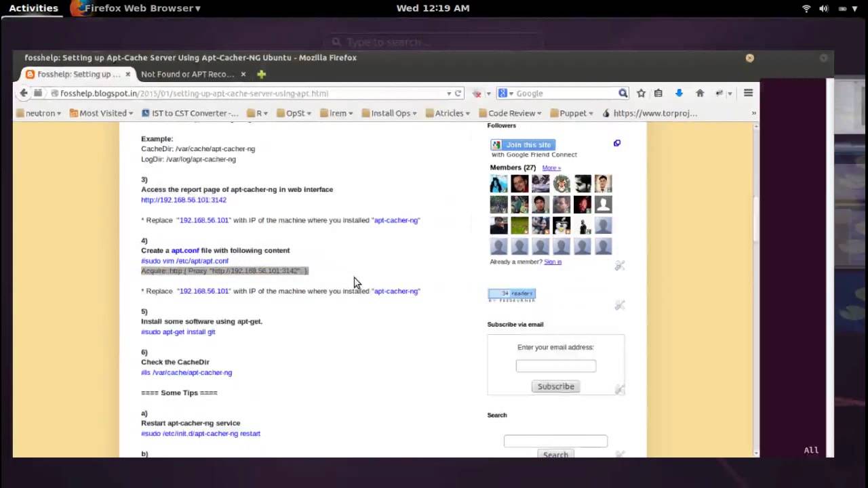Expand the OpSt bookmarks folder
Screen dimensions: 868x488
click(294, 113)
